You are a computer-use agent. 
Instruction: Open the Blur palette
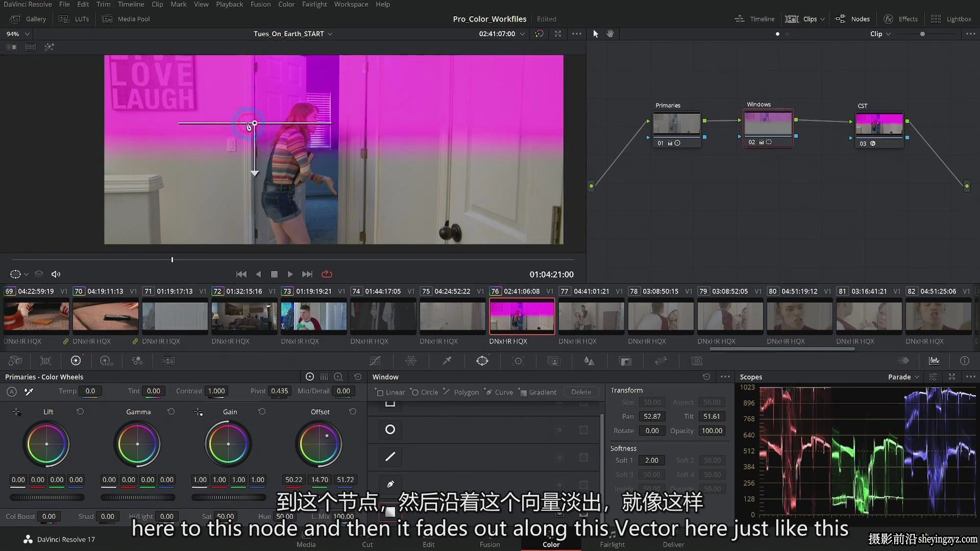tap(590, 361)
